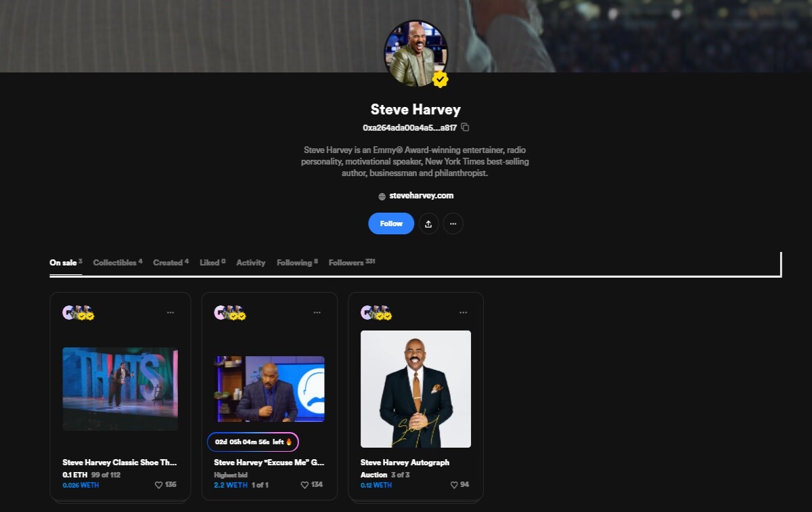Viewport: 812px width, 512px height.
Task: Click the Highest bid label on Excuse Me card
Action: 231,475
